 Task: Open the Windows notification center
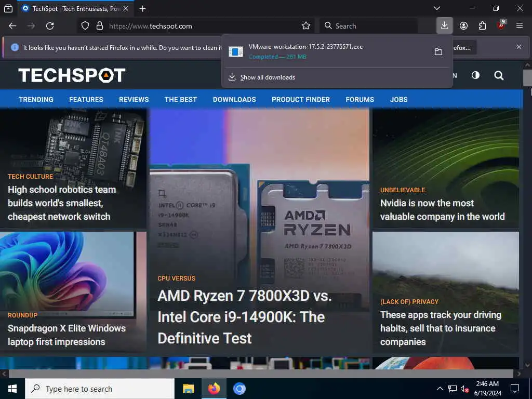click(x=515, y=389)
